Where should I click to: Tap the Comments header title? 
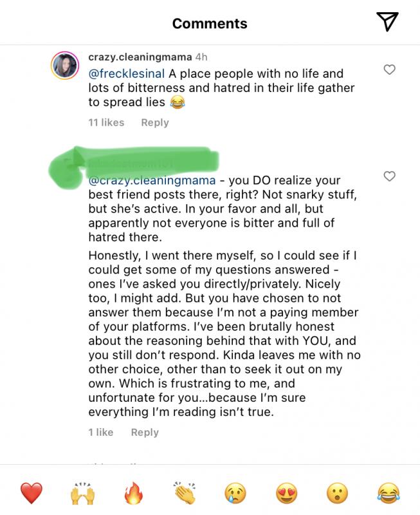pos(210,24)
